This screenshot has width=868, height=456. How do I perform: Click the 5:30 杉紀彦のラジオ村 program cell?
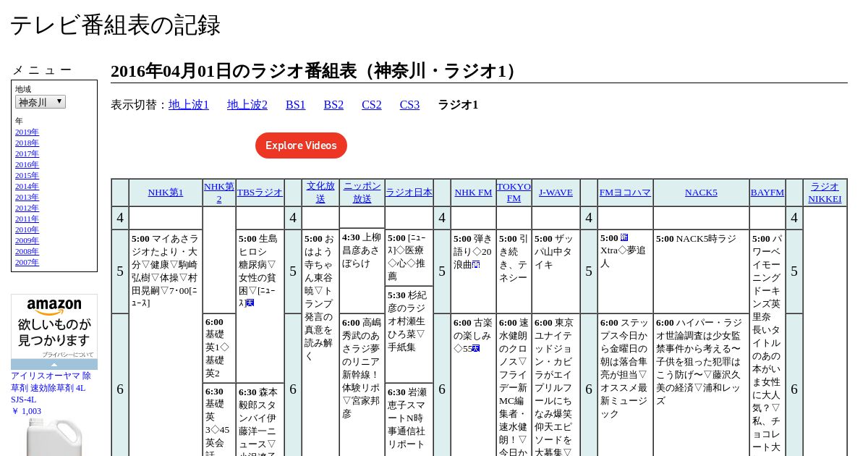click(x=409, y=334)
